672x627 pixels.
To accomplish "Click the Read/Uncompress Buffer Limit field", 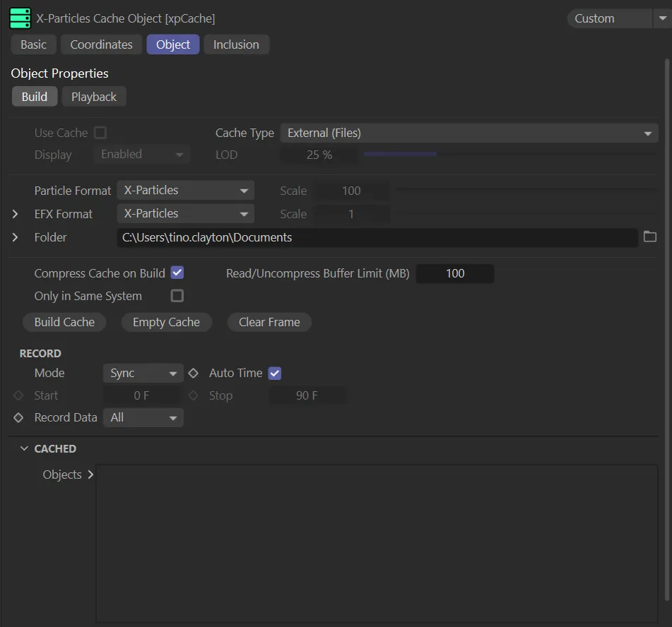I will (455, 273).
